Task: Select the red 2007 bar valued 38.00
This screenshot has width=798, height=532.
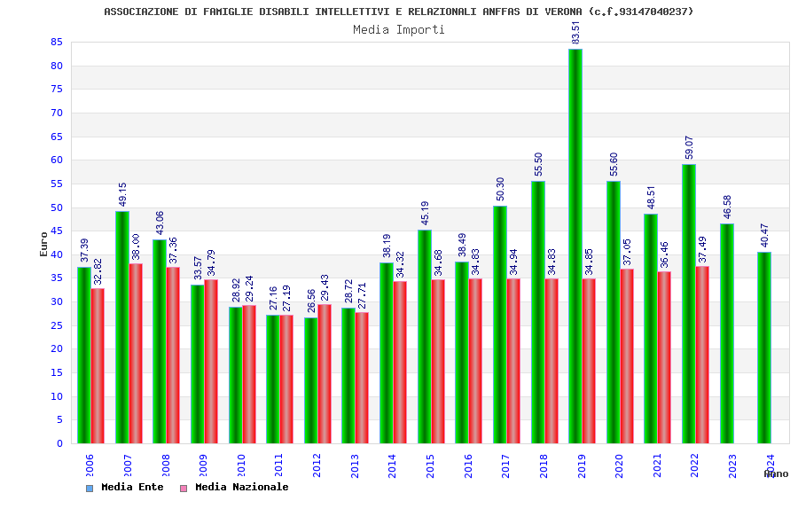Action: (x=136, y=354)
